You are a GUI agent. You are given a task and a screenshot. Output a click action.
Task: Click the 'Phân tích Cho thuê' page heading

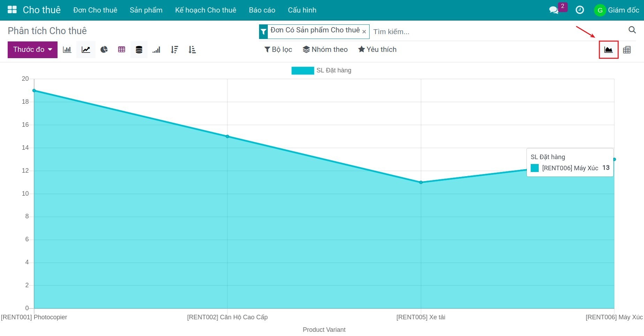(x=47, y=31)
